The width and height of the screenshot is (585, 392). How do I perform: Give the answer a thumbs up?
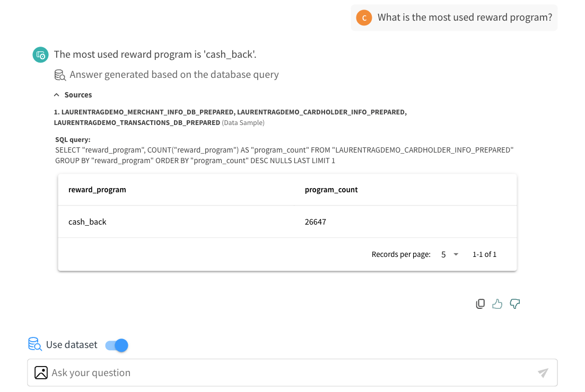[497, 304]
